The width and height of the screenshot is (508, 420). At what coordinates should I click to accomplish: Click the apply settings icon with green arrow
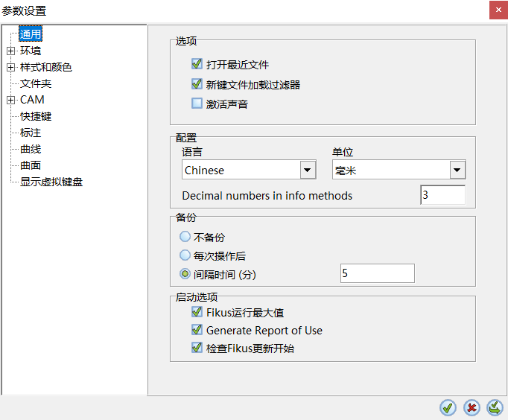click(495, 407)
